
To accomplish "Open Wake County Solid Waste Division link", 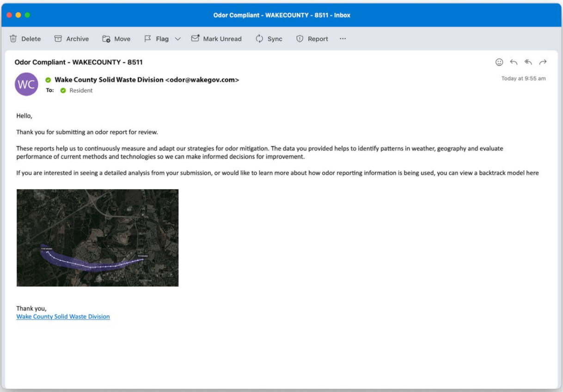I will (x=63, y=317).
